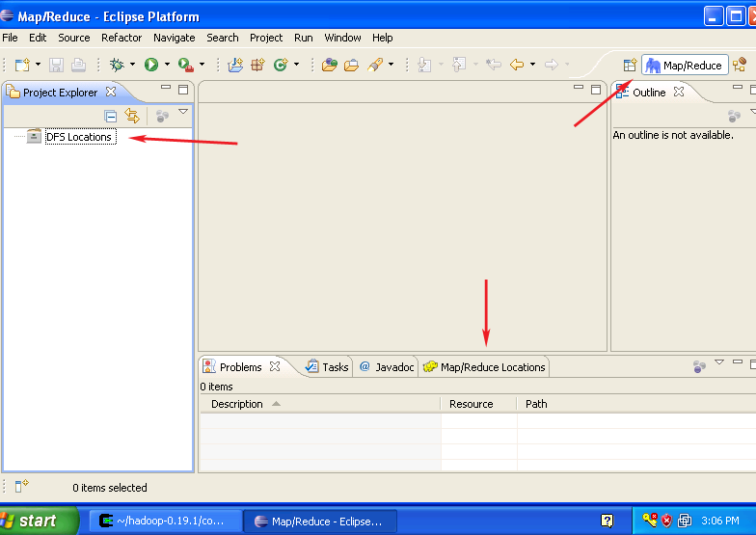Viewport: 756px width, 535px height.
Task: Close the Outline view tab
Action: tap(679, 92)
